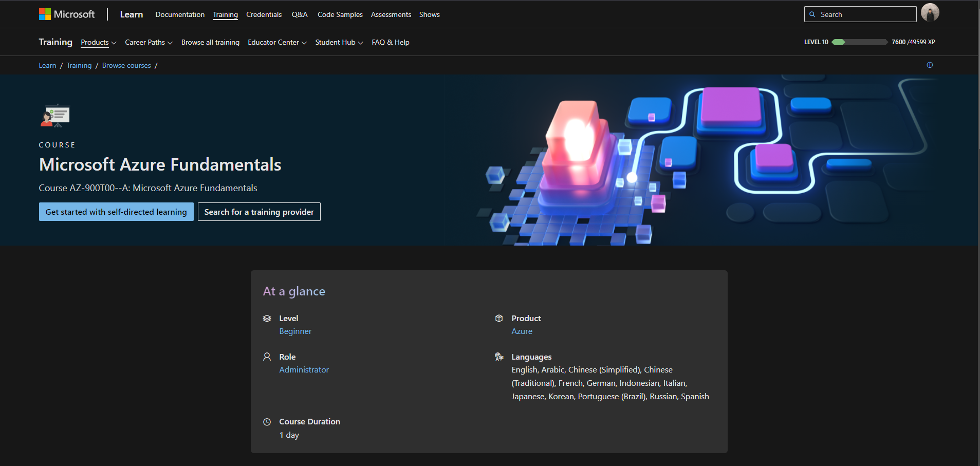The height and width of the screenshot is (466, 980).
Task: Click Search for a training provider
Action: [x=259, y=212]
